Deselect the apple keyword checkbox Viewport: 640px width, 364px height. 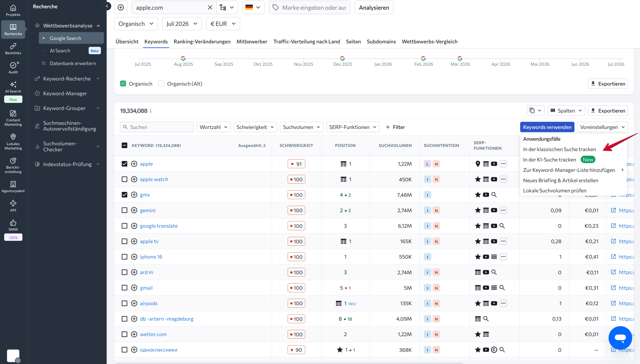tap(124, 164)
